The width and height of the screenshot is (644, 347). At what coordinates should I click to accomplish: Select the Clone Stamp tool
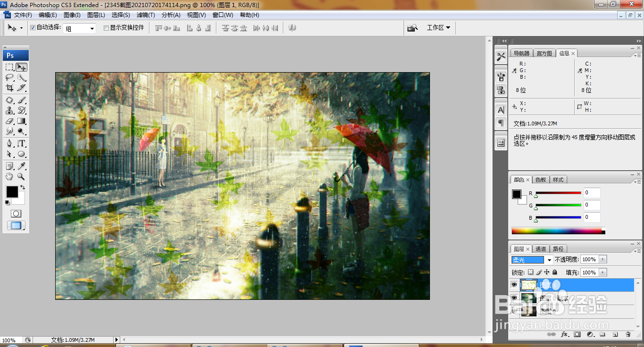(x=9, y=110)
